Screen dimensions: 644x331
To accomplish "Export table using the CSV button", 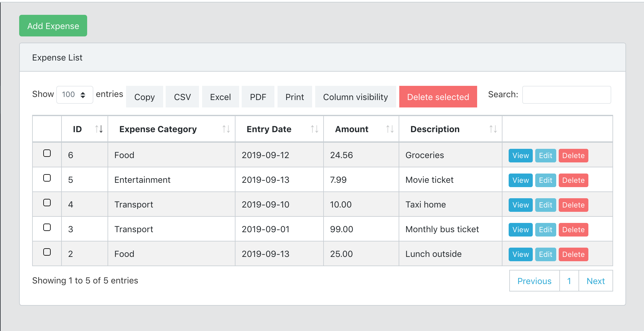I will [x=182, y=97].
